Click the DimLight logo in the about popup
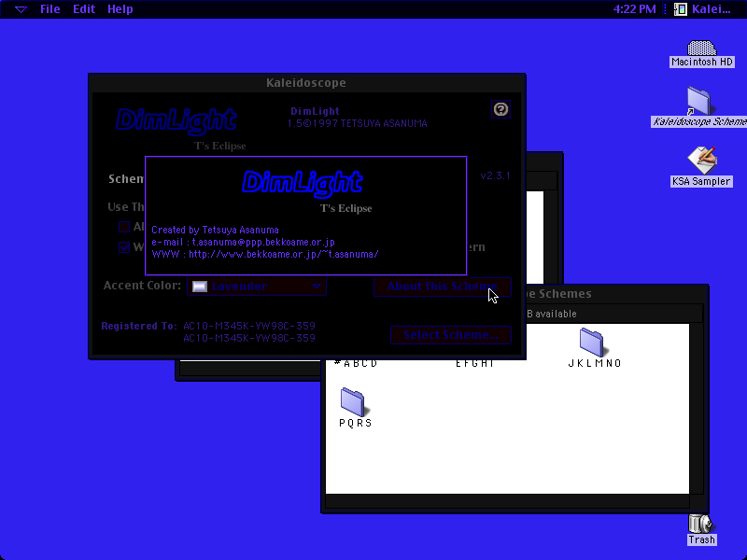The height and width of the screenshot is (560, 747). 302,182
